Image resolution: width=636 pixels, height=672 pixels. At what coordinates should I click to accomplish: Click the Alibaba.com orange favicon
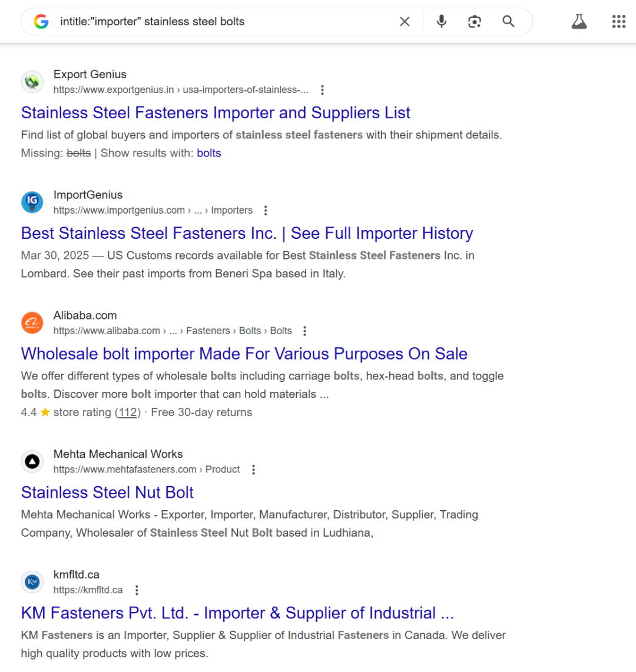[x=32, y=322]
